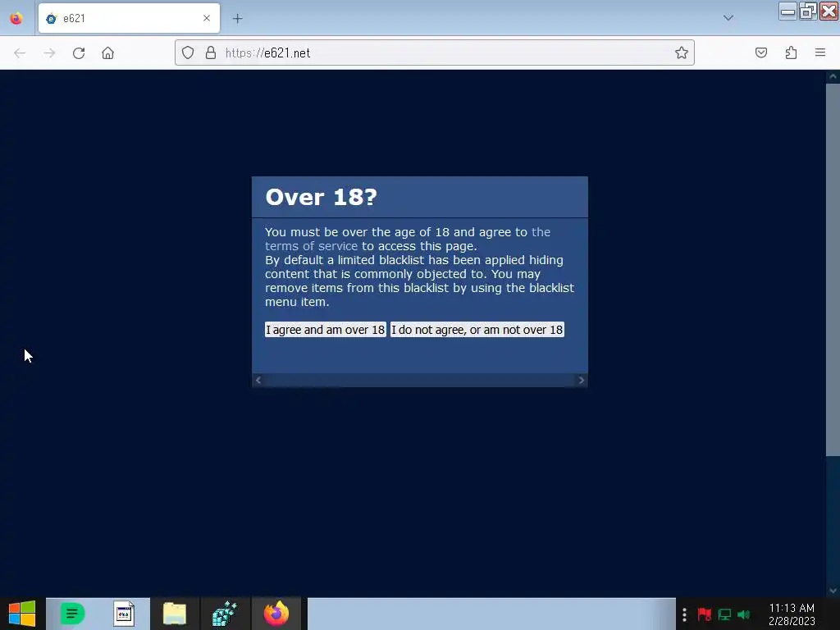
Task: Click I do not agree button
Action: tap(477, 330)
